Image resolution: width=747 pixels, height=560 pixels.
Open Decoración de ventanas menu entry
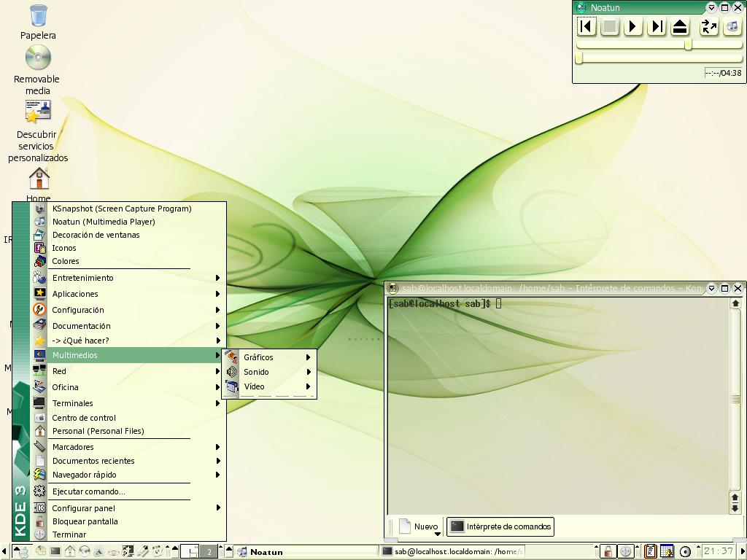coord(128,235)
